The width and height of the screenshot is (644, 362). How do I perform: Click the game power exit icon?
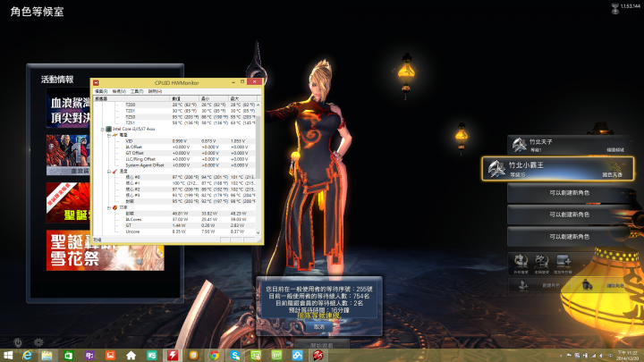click(18, 341)
